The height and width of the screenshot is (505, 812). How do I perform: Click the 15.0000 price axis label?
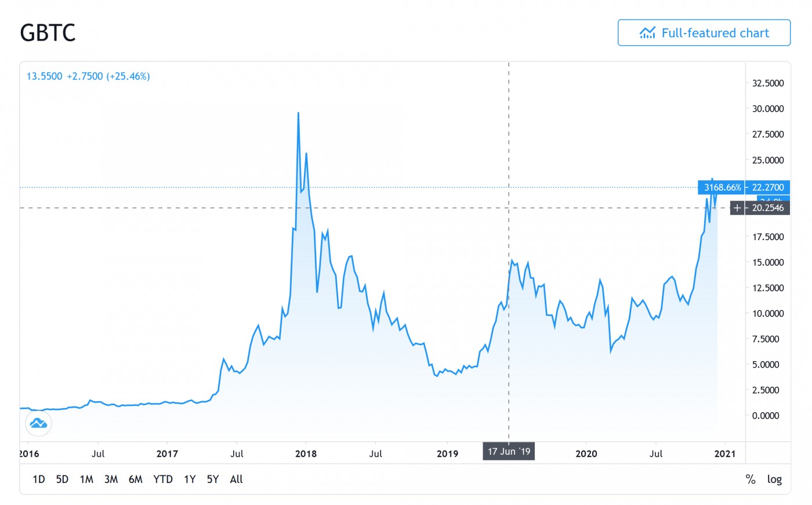[x=768, y=262]
